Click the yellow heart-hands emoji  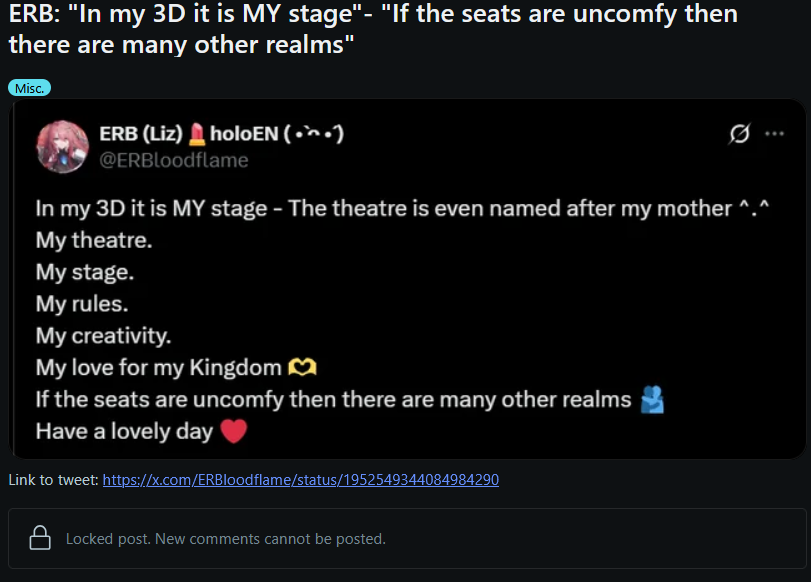[x=302, y=367]
